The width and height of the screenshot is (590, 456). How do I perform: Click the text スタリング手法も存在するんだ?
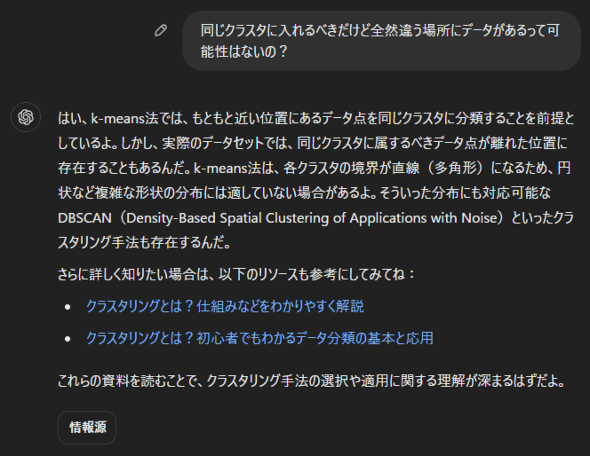click(144, 243)
